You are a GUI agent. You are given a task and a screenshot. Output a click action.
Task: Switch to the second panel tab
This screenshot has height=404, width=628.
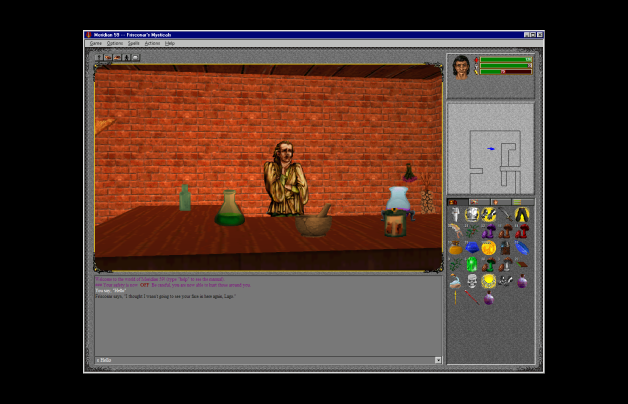coord(479,202)
